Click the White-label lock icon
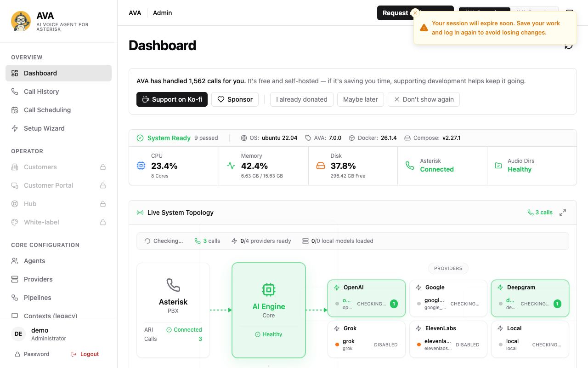Image resolution: width=588 pixels, height=368 pixels. click(x=103, y=222)
